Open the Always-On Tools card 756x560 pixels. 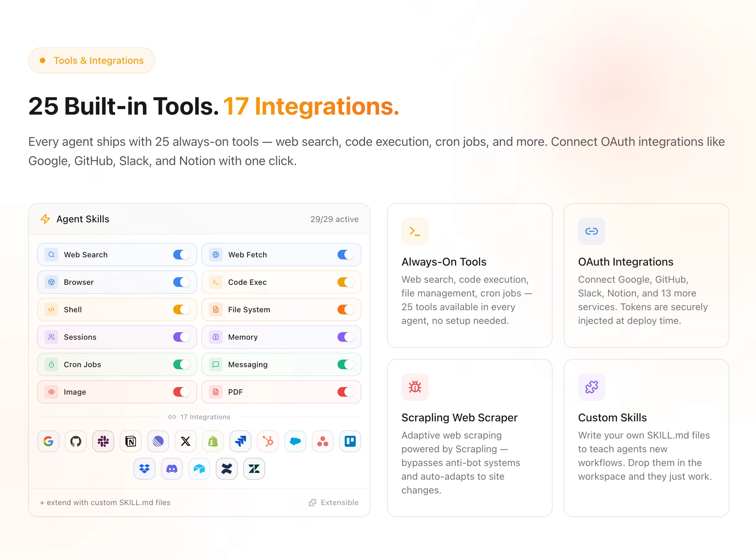[469, 275]
